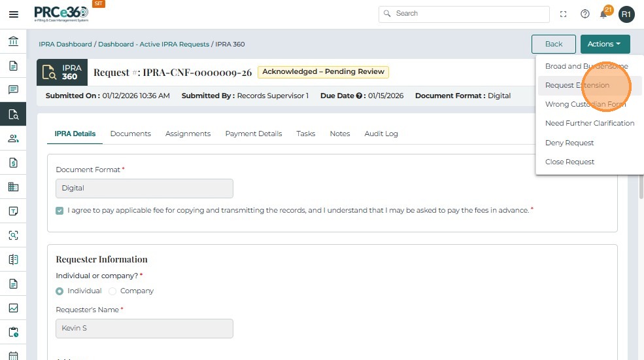Open the dollar invoice icon in sidebar

(x=13, y=163)
